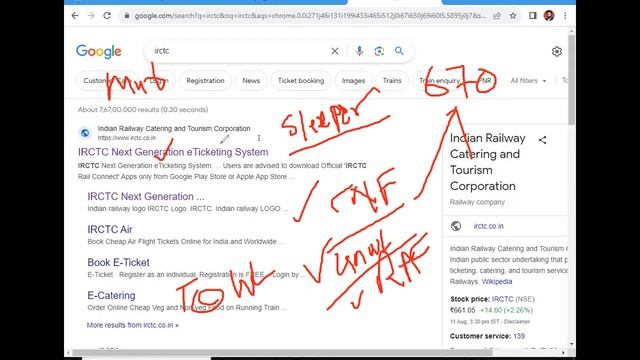Click the vertical page scrollbar
Viewport: 640px width, 360px height.
(x=571, y=80)
